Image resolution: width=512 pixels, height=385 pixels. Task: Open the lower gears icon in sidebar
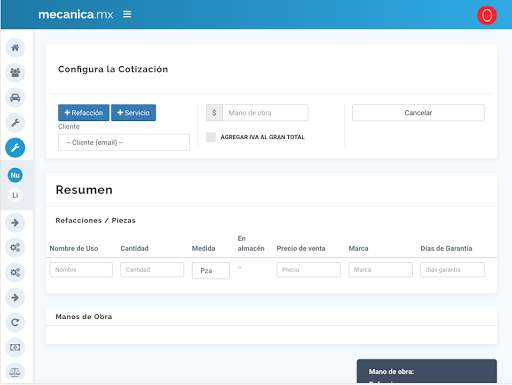[15, 273]
